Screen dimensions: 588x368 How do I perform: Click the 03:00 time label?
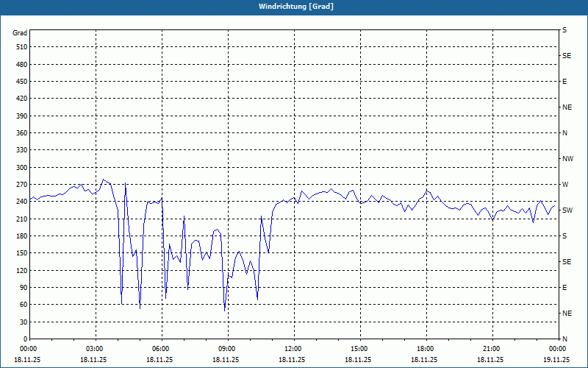[96, 348]
